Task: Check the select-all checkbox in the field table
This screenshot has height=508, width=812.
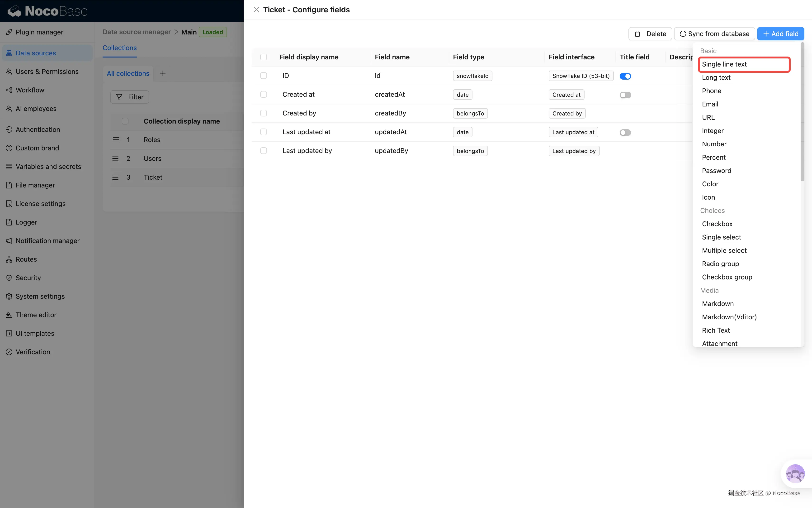Action: click(264, 57)
